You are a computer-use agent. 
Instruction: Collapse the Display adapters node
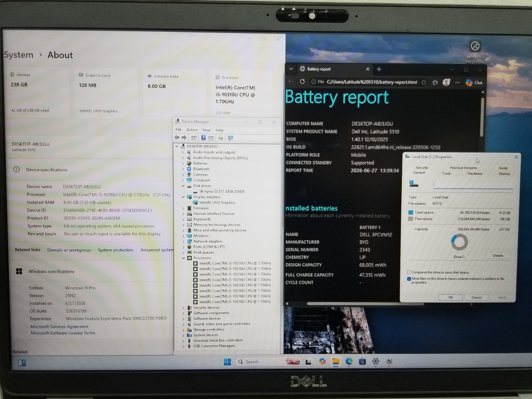tap(183, 197)
